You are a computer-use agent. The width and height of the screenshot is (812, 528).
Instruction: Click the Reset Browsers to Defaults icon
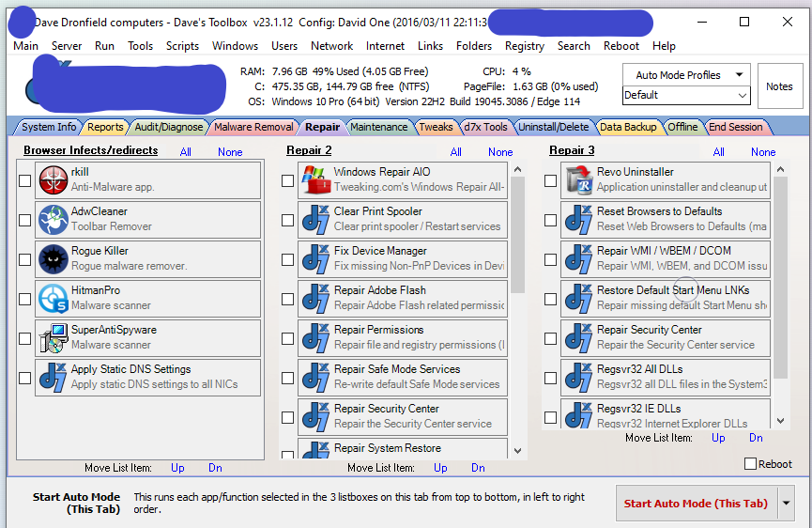pyautogui.click(x=579, y=219)
